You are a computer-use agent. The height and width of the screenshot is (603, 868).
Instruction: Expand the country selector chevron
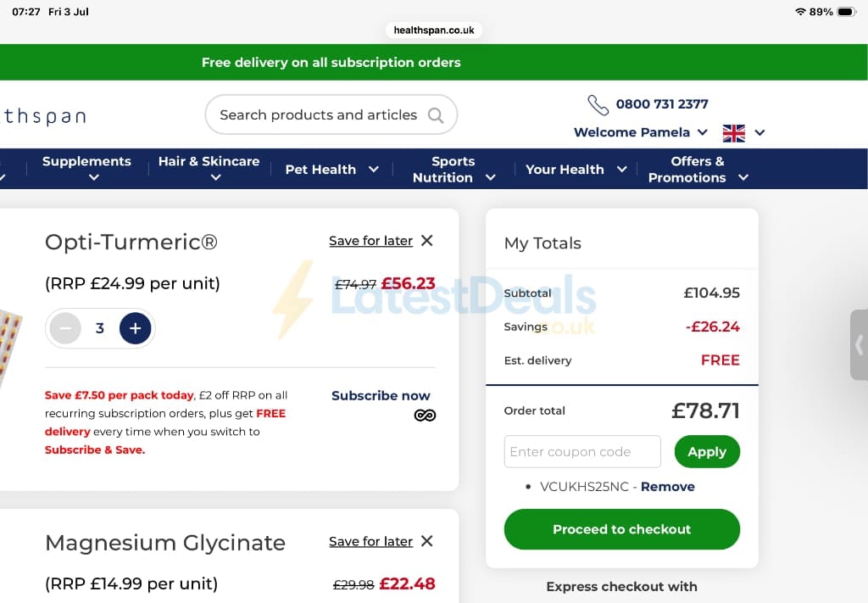tap(759, 133)
